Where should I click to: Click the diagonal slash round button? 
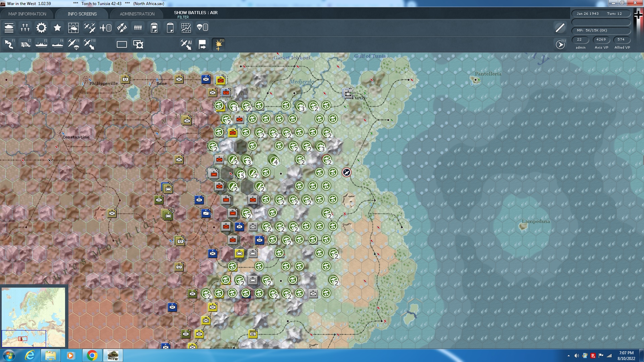coord(560,28)
